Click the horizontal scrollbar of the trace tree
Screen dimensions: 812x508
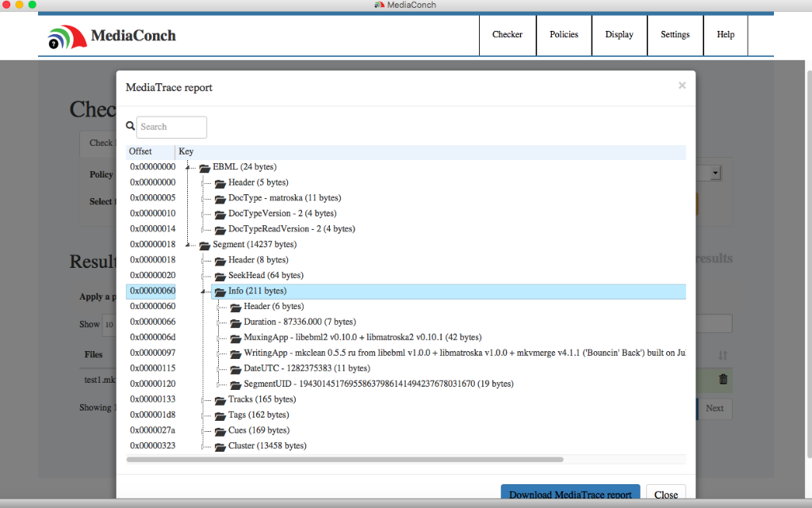coord(345,460)
